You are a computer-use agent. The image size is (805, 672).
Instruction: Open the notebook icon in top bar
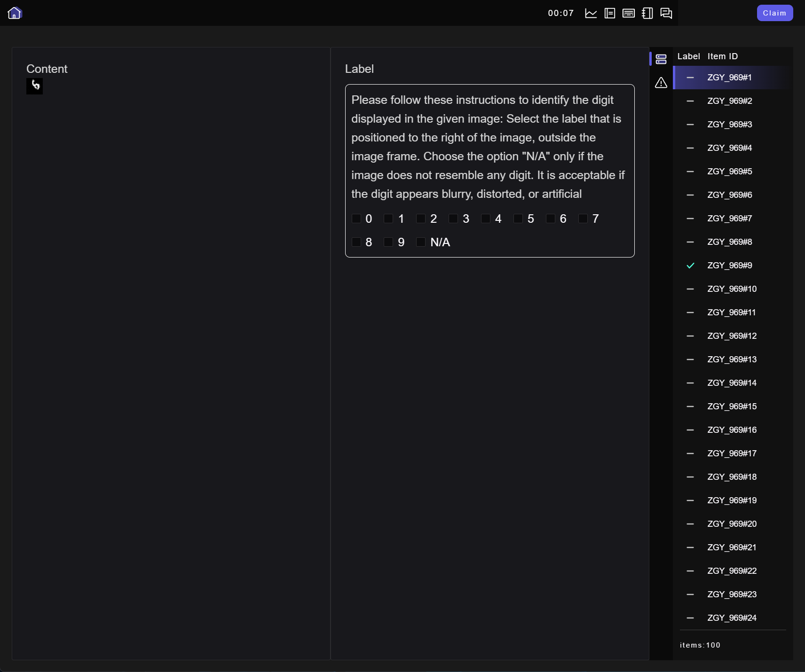(647, 13)
